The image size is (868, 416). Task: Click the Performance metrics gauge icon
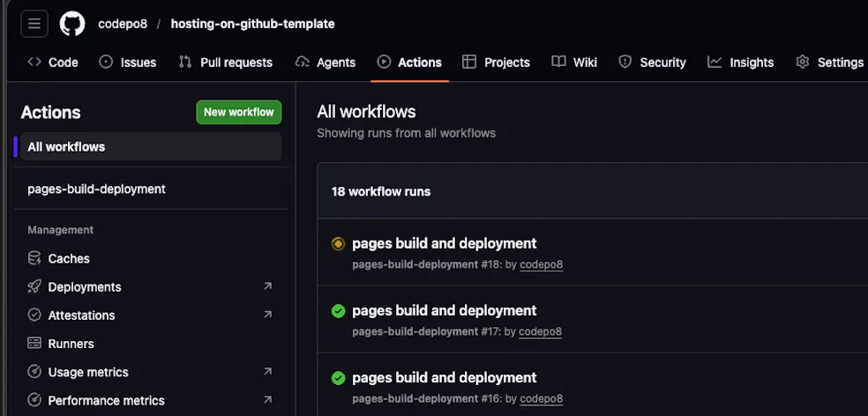point(34,400)
